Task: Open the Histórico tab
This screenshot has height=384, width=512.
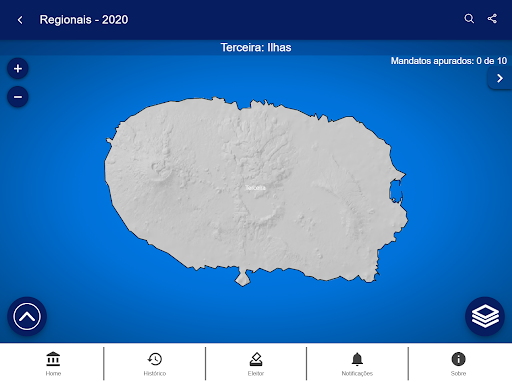Action: pyautogui.click(x=155, y=364)
